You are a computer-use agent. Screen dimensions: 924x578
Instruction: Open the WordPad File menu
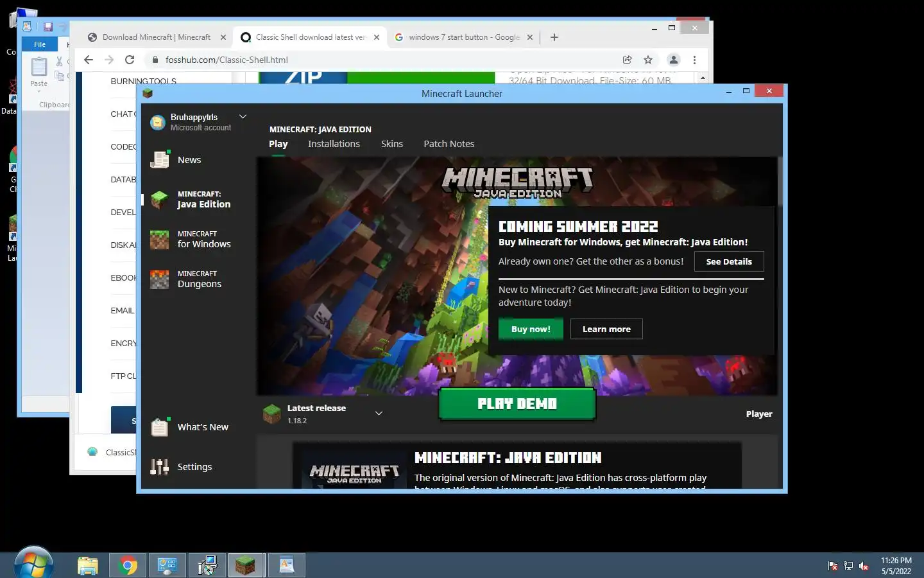click(x=40, y=44)
